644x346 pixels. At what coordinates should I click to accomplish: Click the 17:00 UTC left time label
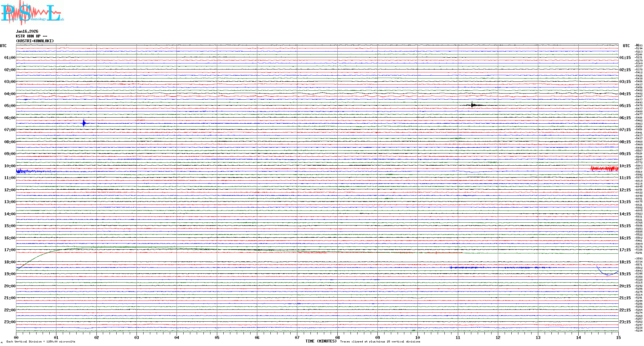pyautogui.click(x=10, y=250)
